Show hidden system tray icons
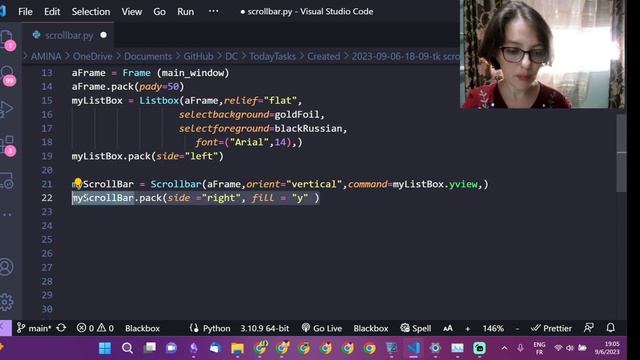The width and height of the screenshot is (640, 360). (x=504, y=348)
